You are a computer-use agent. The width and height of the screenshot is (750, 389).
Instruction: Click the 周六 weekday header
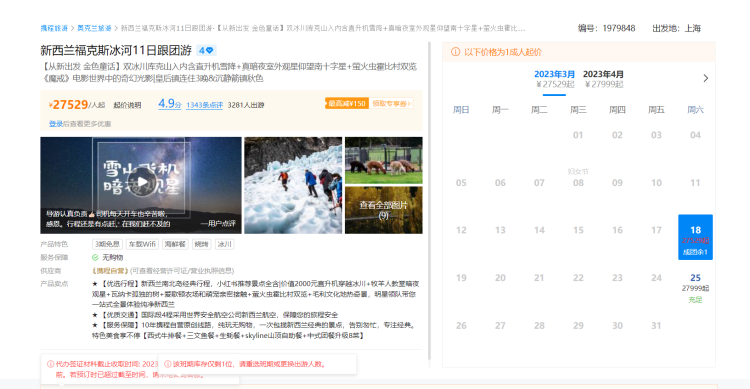695,110
